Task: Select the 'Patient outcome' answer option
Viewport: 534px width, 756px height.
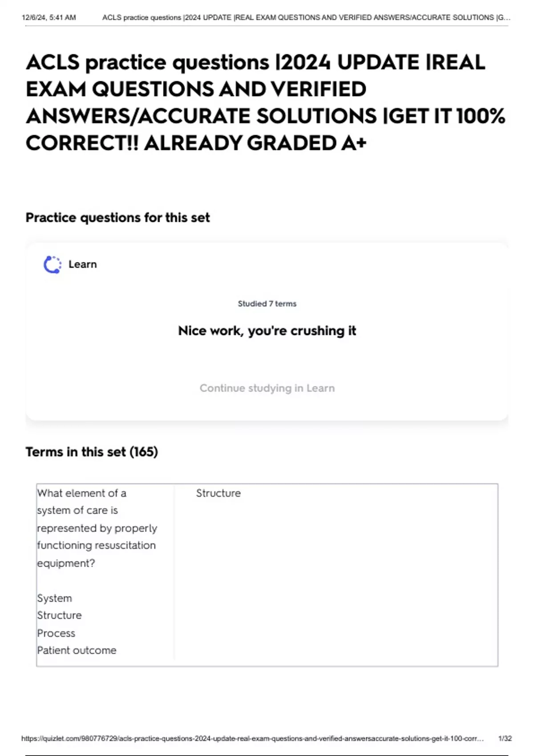Action: point(77,651)
